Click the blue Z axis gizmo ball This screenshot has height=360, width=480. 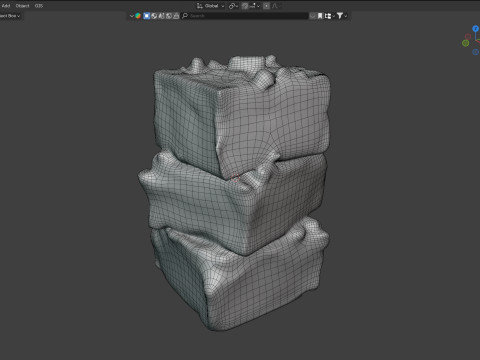(476, 29)
